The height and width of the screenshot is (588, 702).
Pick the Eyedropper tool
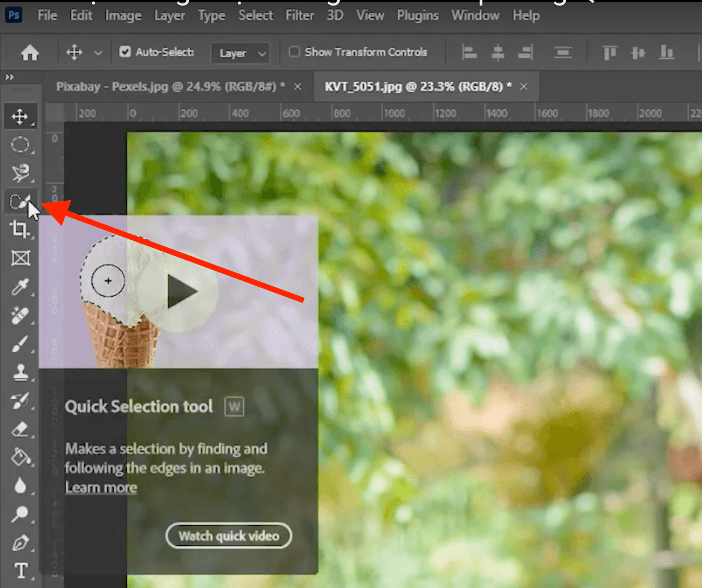tap(20, 287)
